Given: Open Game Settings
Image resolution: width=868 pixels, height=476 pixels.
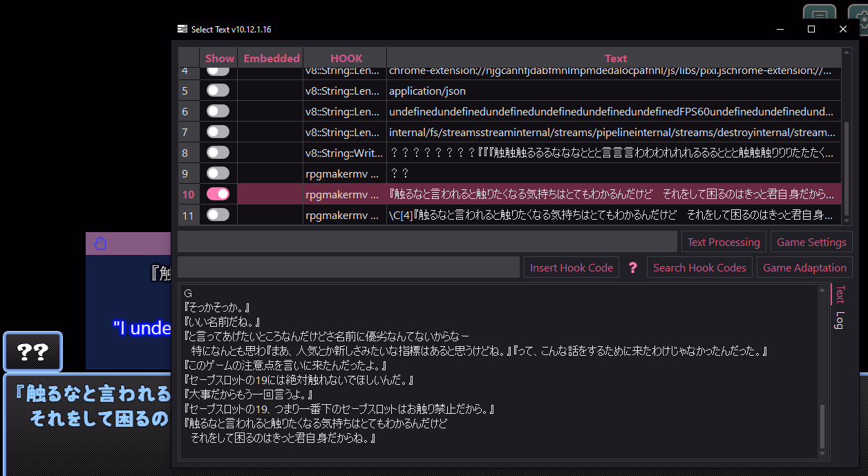Looking at the screenshot, I should [811, 242].
